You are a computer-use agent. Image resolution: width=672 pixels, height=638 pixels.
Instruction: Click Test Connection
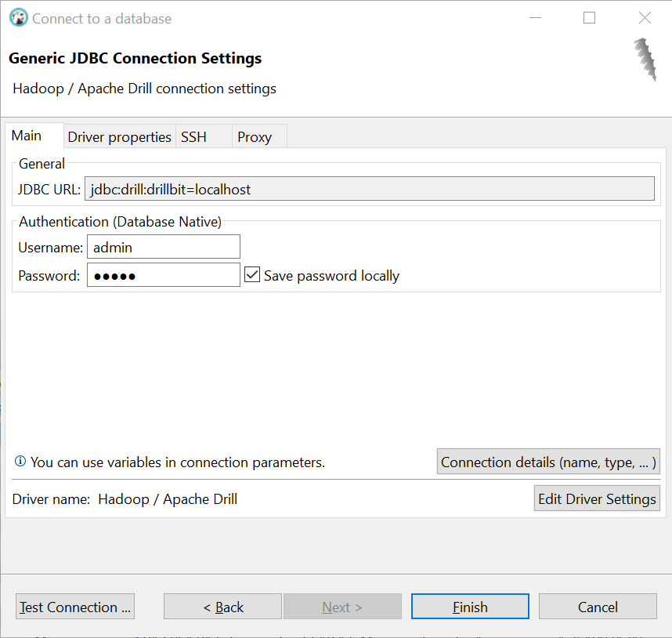tap(74, 606)
